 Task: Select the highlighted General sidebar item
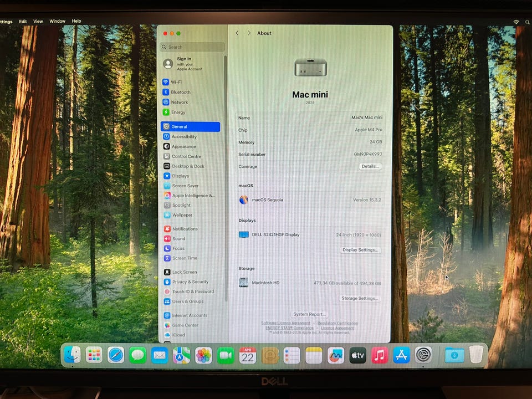point(190,126)
